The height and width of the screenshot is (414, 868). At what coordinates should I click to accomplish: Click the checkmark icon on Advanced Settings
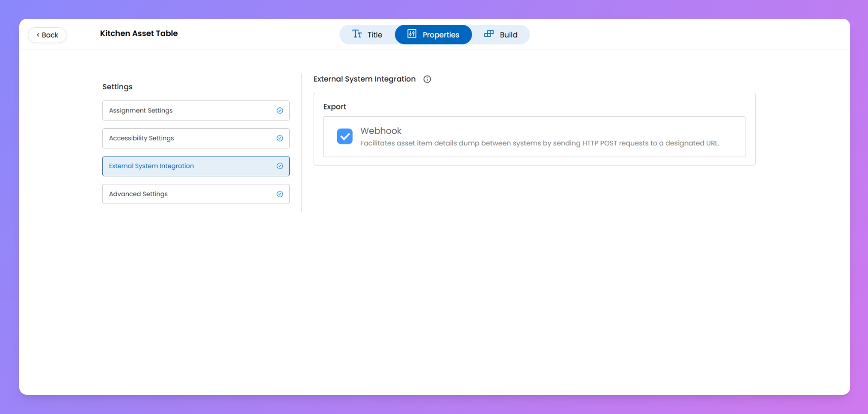coord(280,194)
